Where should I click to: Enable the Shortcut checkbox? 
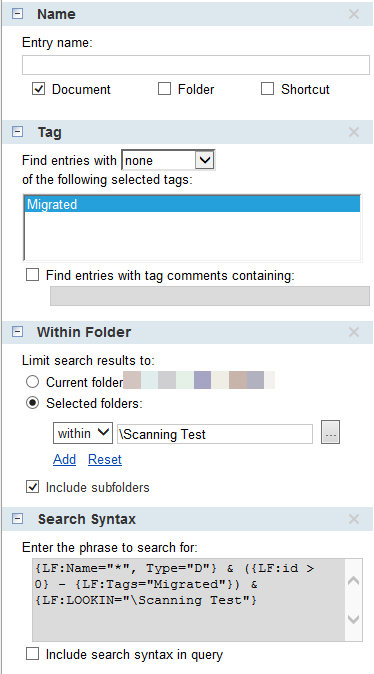click(267, 89)
